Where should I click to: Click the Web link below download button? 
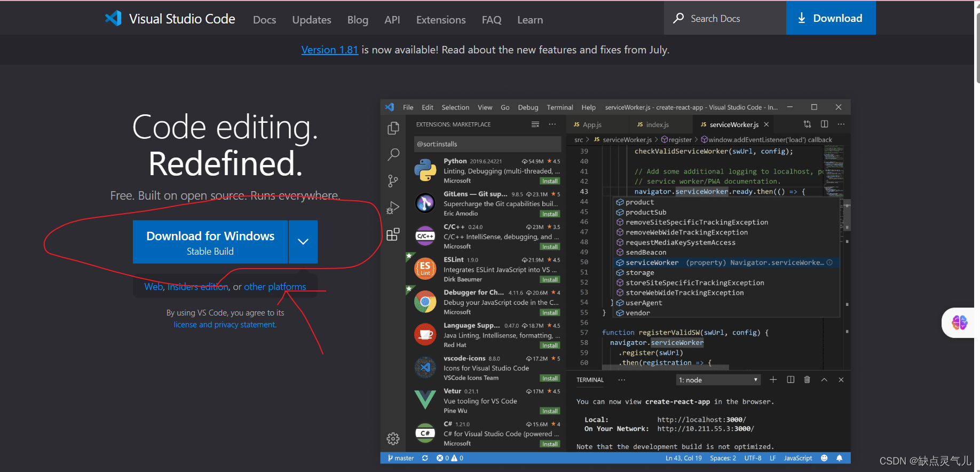click(153, 287)
